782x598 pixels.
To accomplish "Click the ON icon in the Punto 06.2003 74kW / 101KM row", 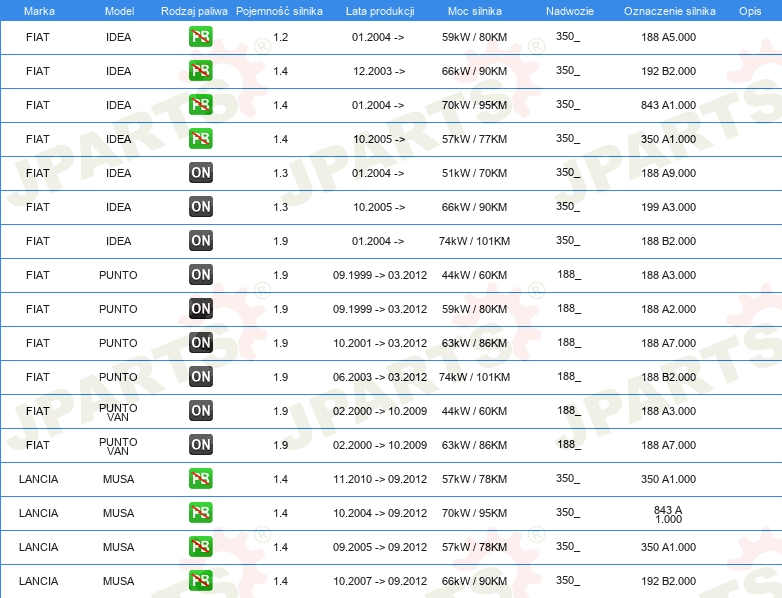I will [200, 377].
